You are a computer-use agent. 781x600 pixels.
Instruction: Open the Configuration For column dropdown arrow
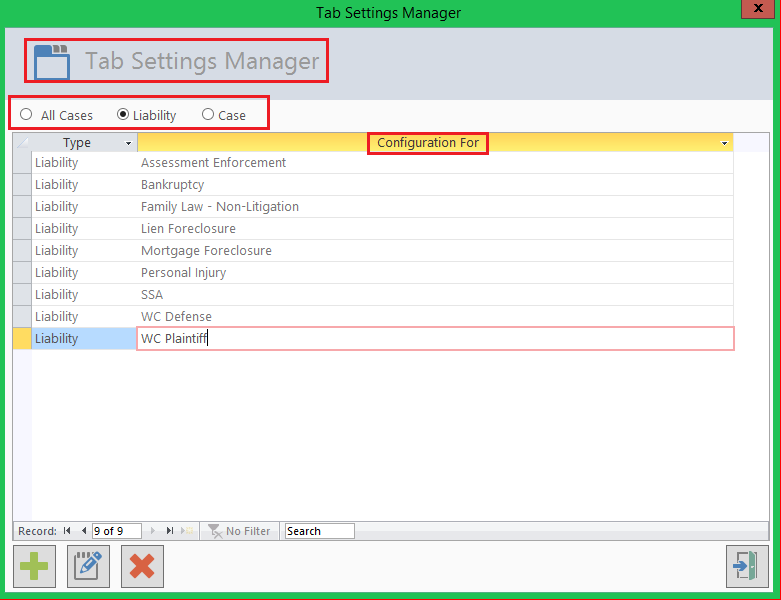click(724, 143)
